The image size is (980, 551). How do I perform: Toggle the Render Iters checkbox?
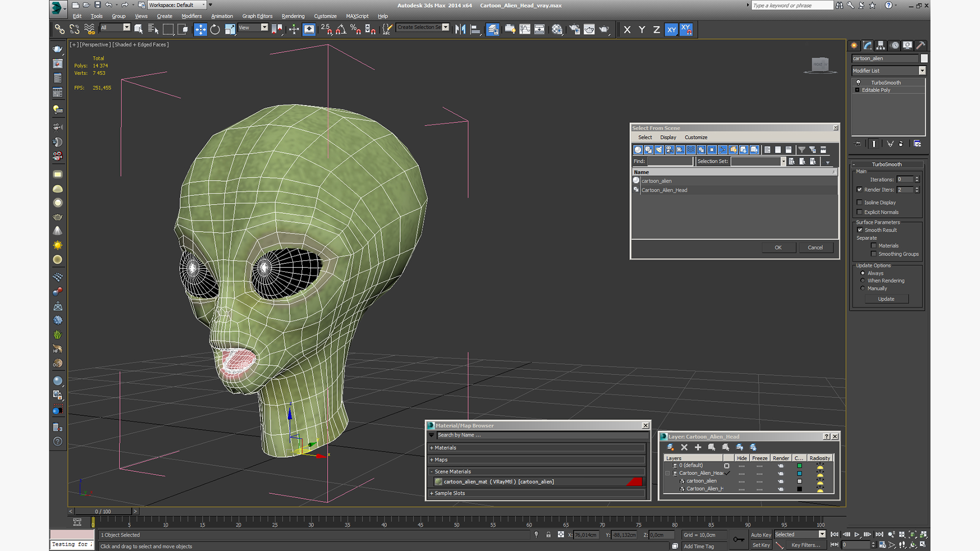[x=860, y=189]
